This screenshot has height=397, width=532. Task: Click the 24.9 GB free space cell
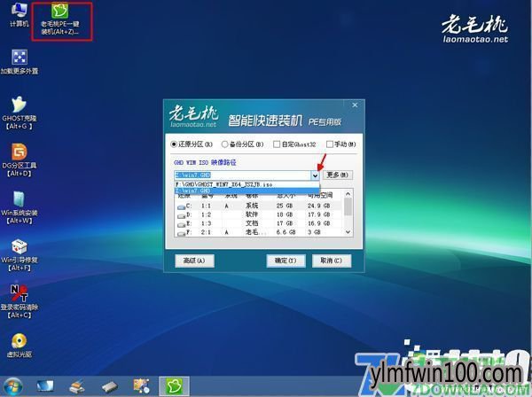(x=318, y=206)
